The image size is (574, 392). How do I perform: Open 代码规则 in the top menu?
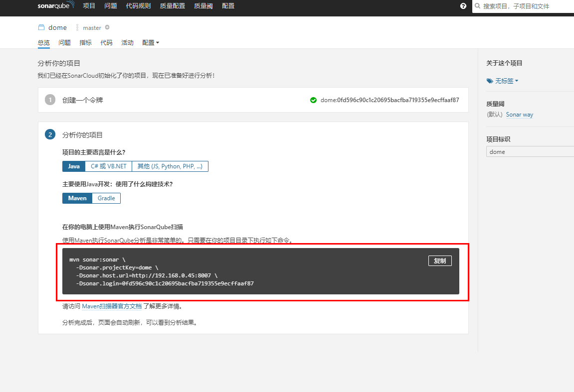(138, 6)
